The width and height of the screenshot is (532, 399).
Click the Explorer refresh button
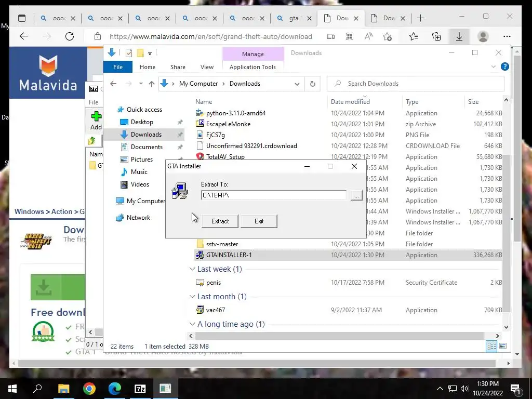coord(312,84)
